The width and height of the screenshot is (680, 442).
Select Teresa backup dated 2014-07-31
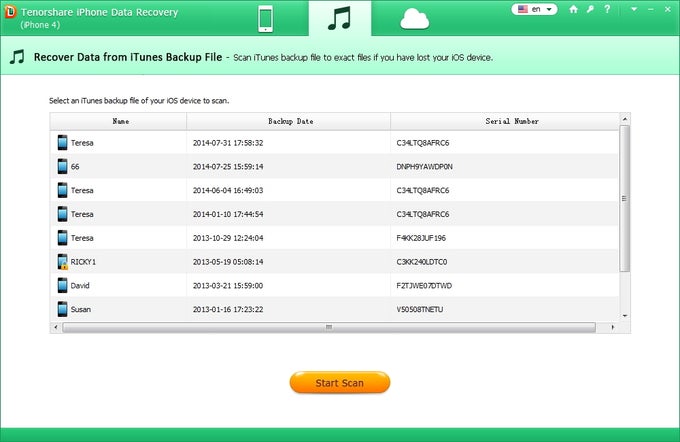click(334, 143)
